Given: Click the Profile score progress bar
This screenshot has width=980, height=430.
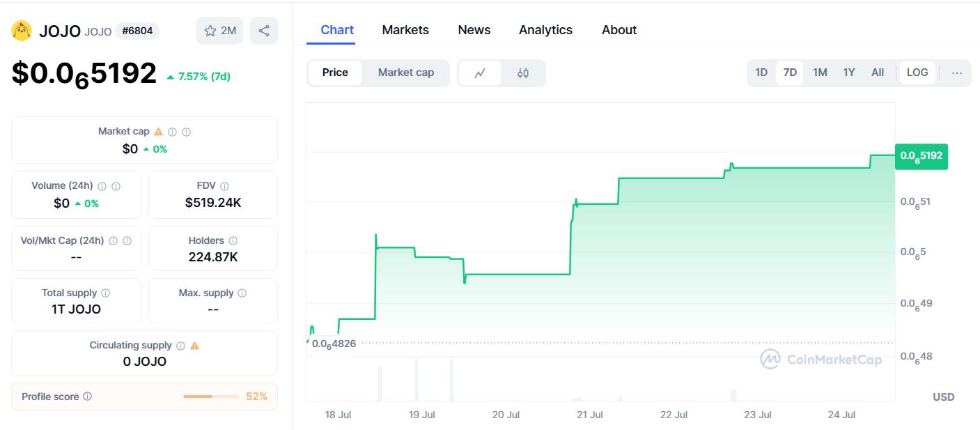Looking at the screenshot, I should coord(211,397).
